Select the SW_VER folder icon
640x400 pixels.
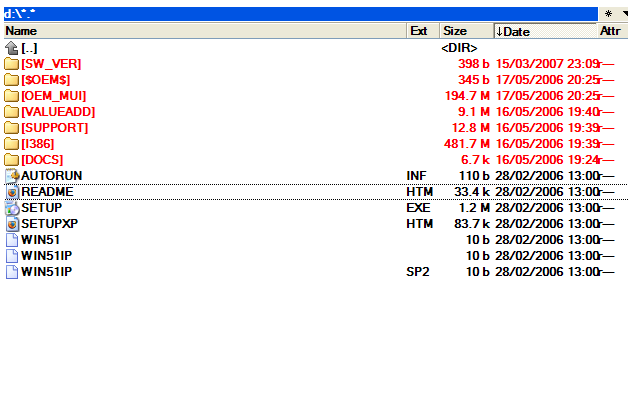coord(12,64)
